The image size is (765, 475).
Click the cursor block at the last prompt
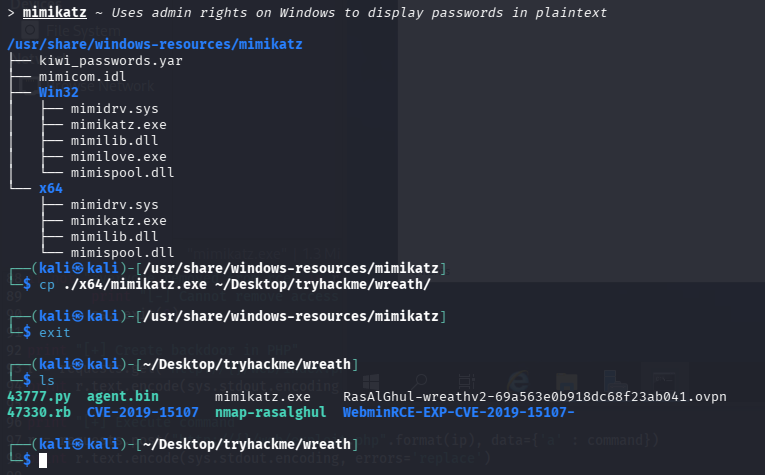click(43, 460)
